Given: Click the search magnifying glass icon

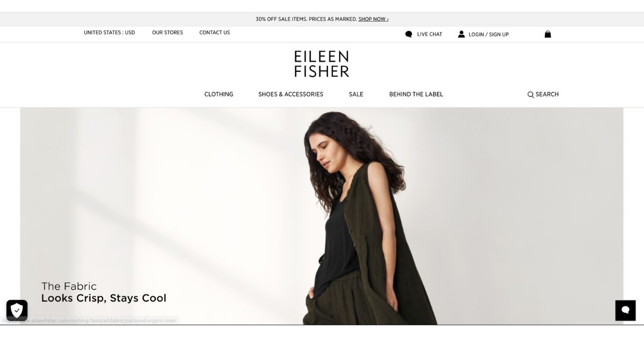Looking at the screenshot, I should point(531,94).
